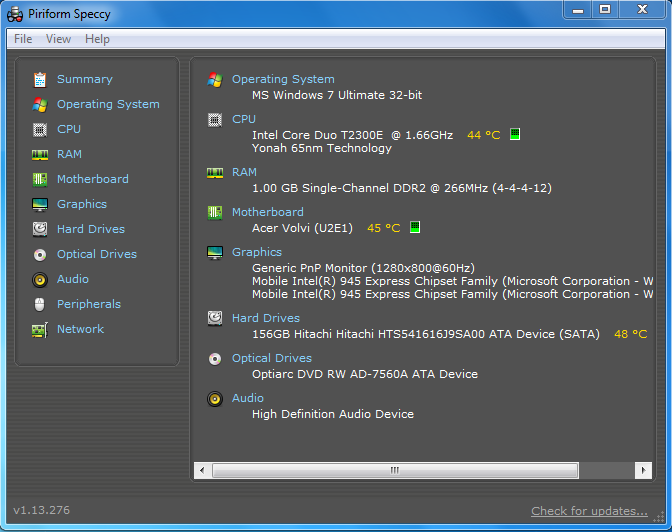Open the Help menu
The width and height of the screenshot is (672, 532).
click(97, 39)
